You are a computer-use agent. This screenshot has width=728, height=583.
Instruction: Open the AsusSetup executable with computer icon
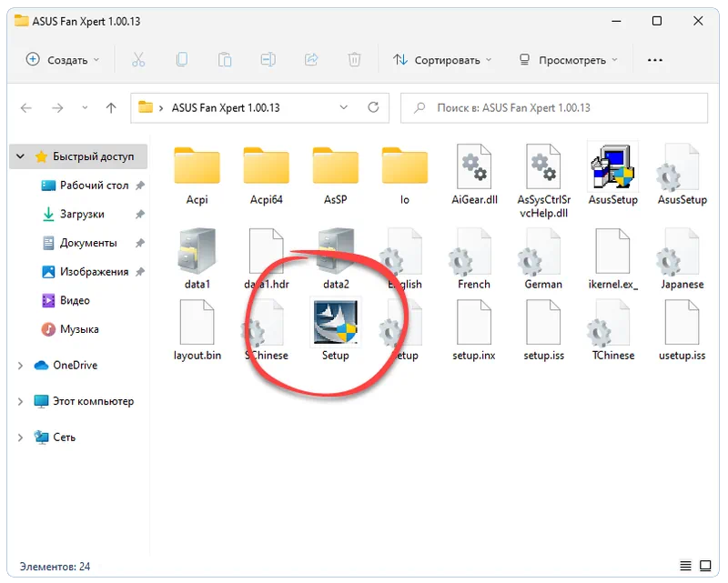point(612,174)
